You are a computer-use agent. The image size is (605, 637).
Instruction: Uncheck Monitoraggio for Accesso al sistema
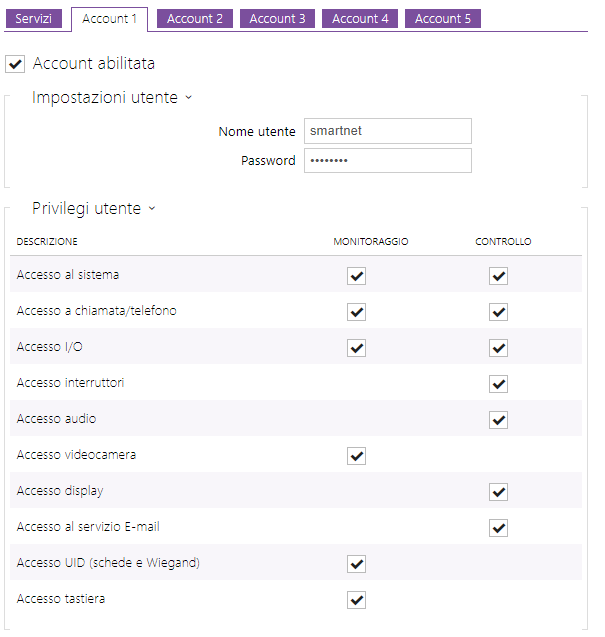coord(357,276)
